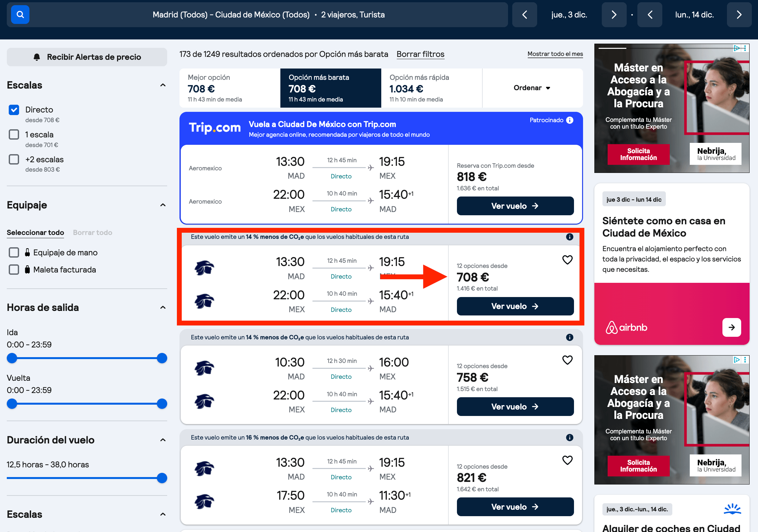This screenshot has height=532, width=758.
Task: Click Recibir Alertas de precio button
Action: (87, 57)
